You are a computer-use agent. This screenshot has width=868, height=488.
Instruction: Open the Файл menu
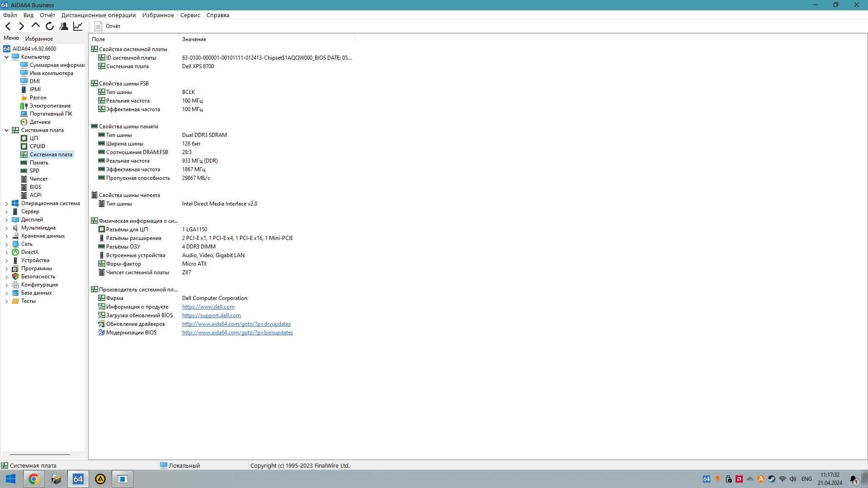[x=10, y=15]
